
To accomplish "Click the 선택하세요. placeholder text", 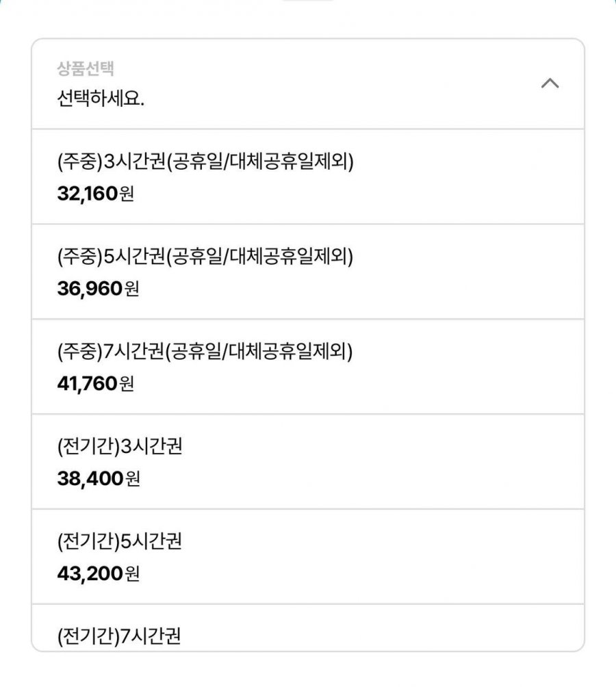I will (x=101, y=99).
